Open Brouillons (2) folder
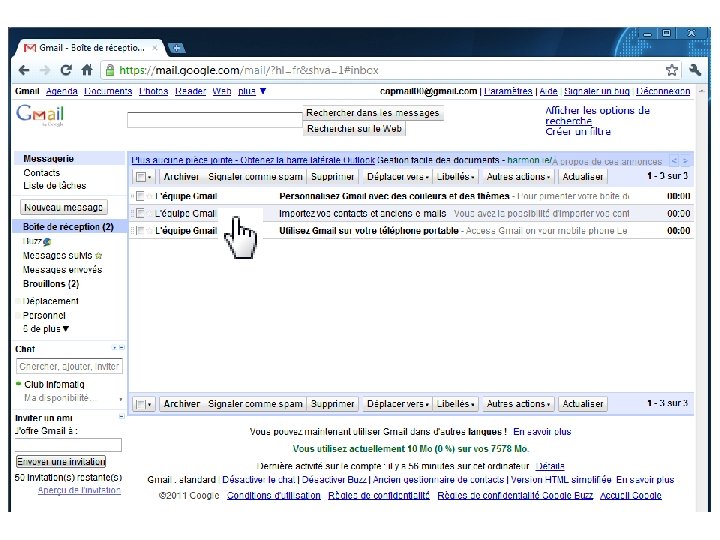Screen dimensions: 720x540 (x=51, y=284)
